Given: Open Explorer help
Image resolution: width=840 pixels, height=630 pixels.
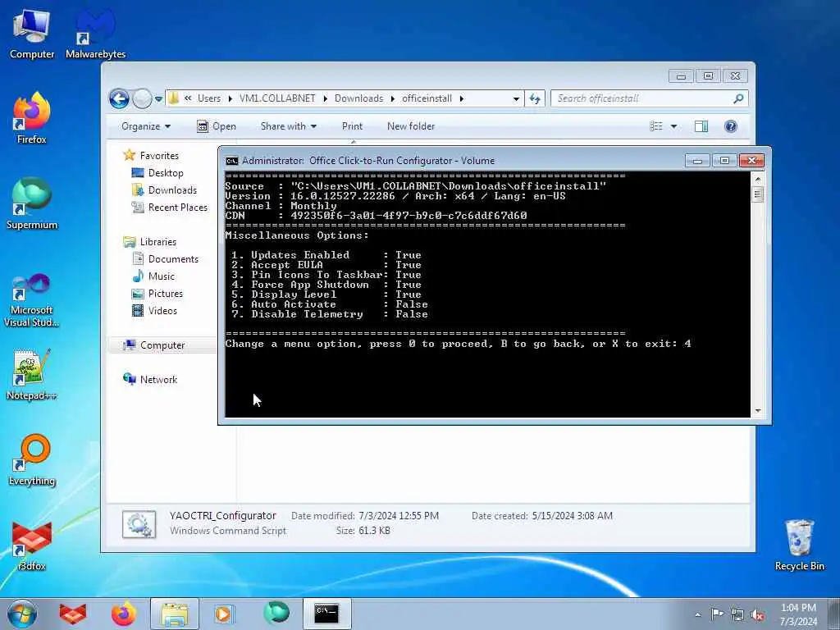Looking at the screenshot, I should pyautogui.click(x=731, y=126).
